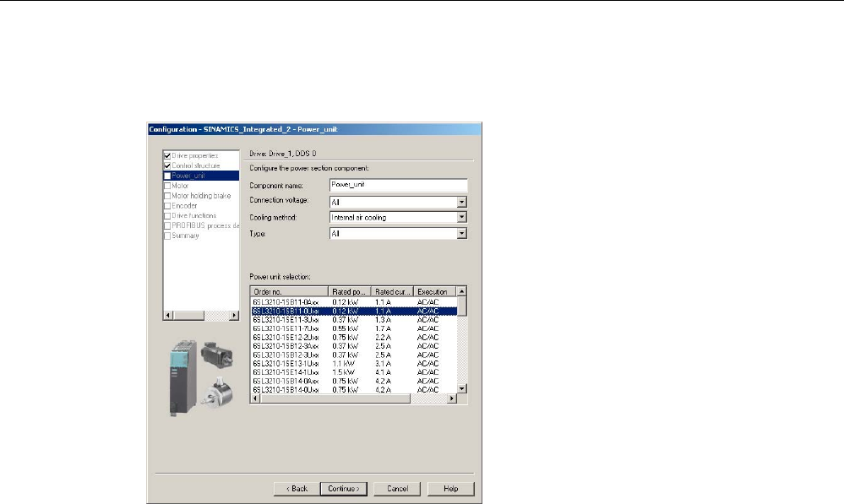Select power unit 6SL3210-1SB11-0Axx
Image resolution: width=844 pixels, height=504 pixels.
click(354, 302)
